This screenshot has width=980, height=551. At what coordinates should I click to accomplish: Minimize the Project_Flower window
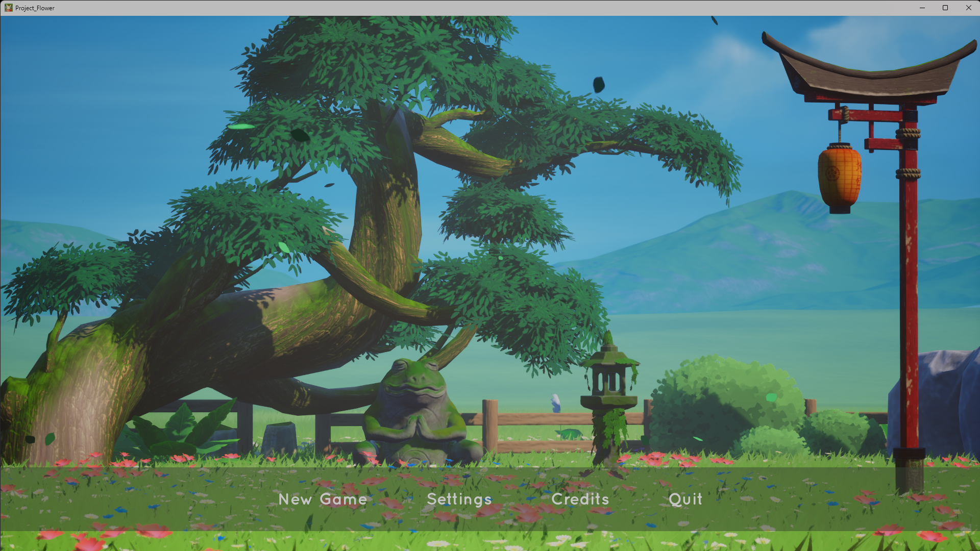[922, 8]
